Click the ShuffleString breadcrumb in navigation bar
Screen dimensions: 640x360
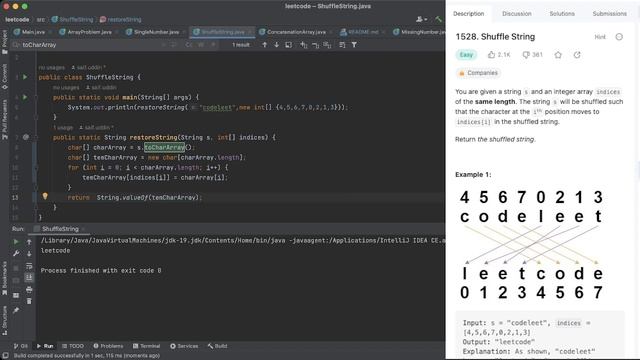[73, 19]
